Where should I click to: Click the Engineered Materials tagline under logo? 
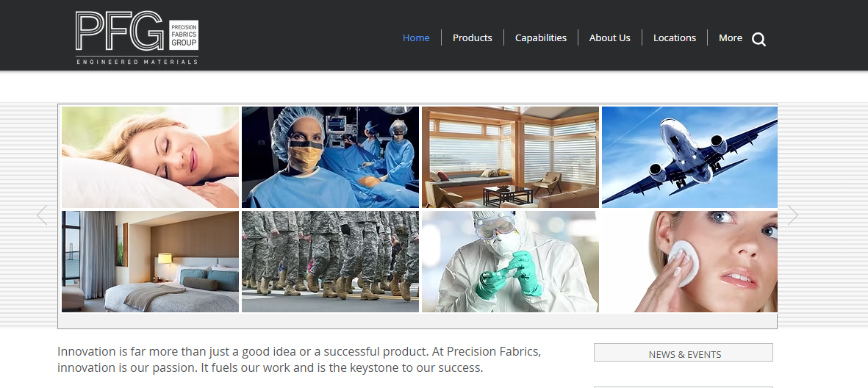[137, 62]
